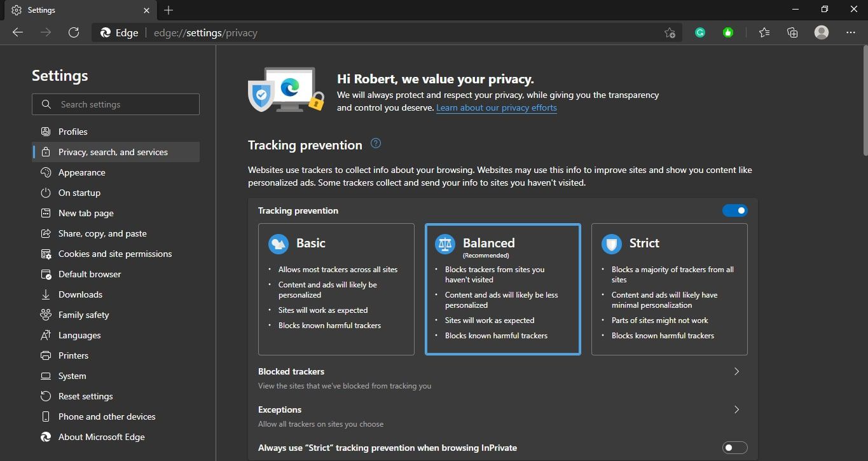Image resolution: width=868 pixels, height=461 pixels.
Task: Click the Balanced scales icon
Action: coord(445,244)
